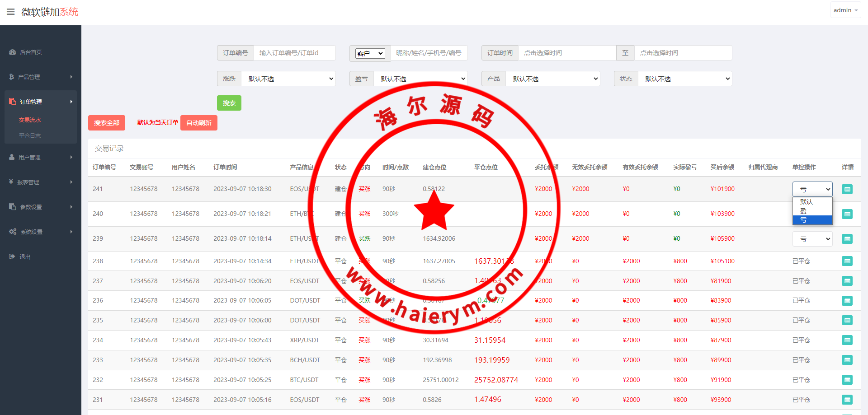Open details icon for order 238
Image resolution: width=868 pixels, height=415 pixels.
[x=847, y=261]
